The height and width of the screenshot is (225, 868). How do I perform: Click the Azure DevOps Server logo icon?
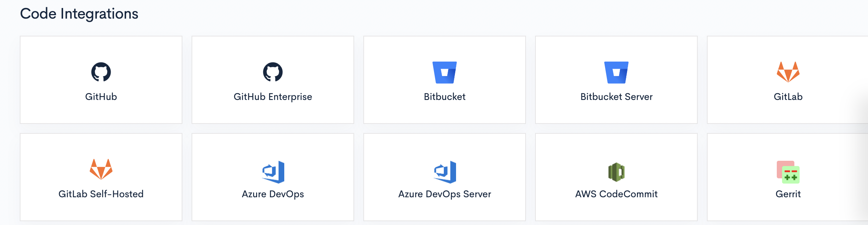[445, 172]
